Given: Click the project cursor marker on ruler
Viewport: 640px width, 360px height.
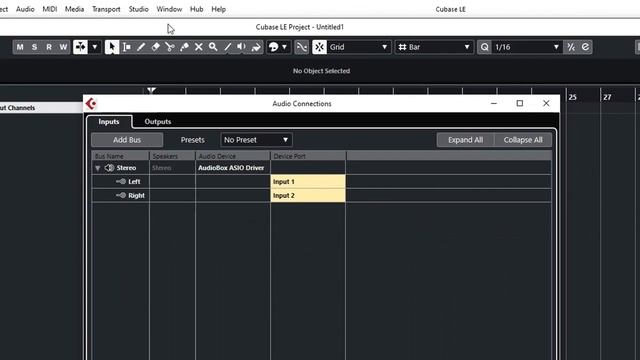Looking at the screenshot, I should point(151,90).
